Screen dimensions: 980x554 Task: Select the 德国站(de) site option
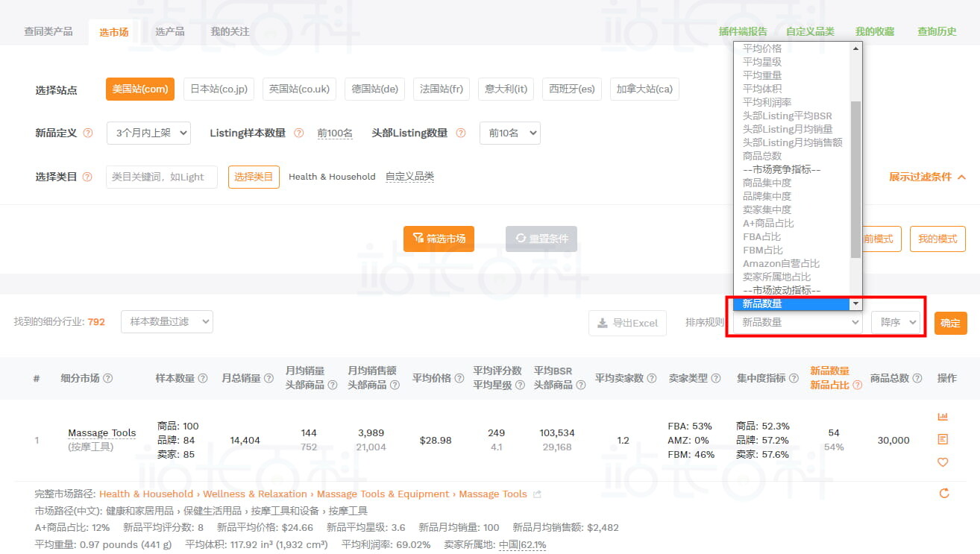(x=374, y=89)
